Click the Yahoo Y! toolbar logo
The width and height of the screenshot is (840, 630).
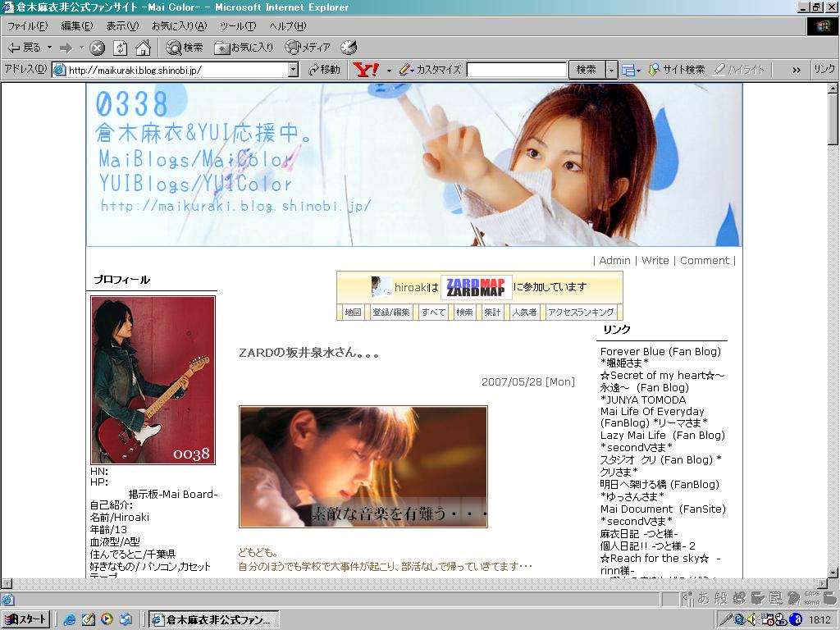(367, 70)
